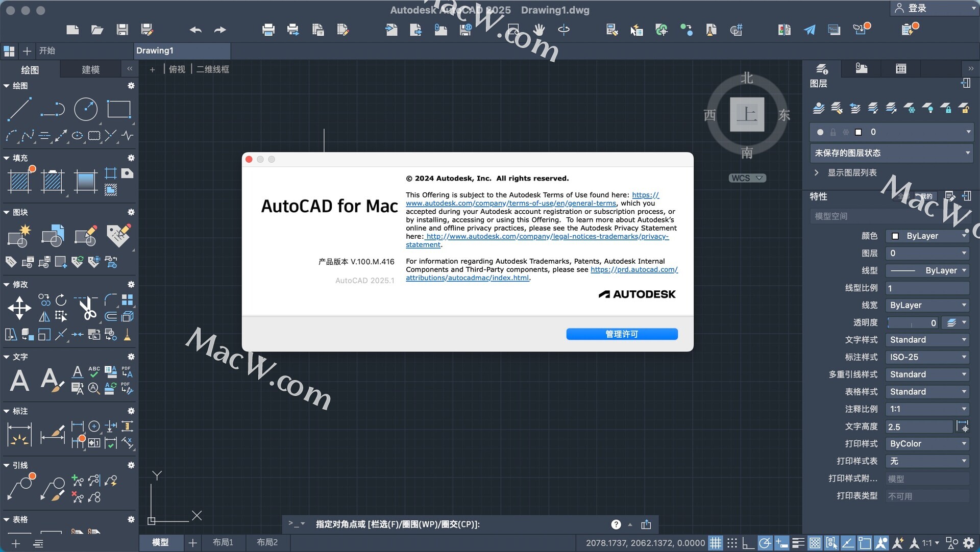Open a file with the folder icon
Viewport: 980px width, 552px height.
(x=97, y=30)
